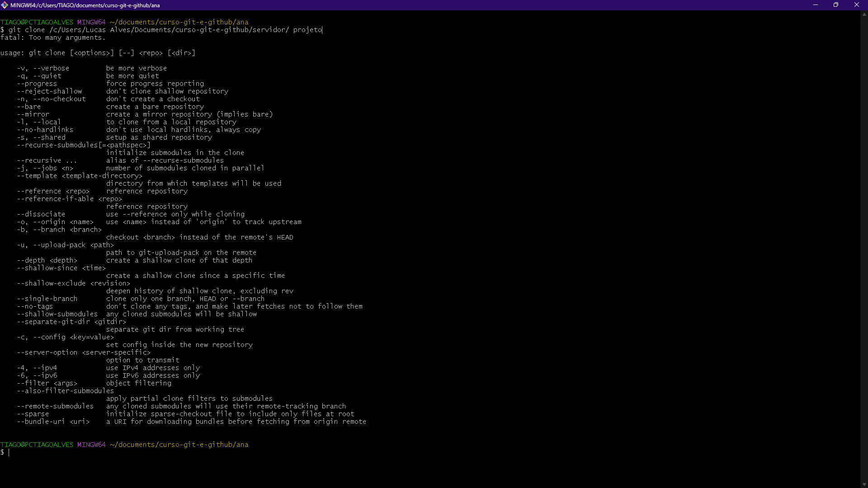Click the '--shallow-submodules' option text

(x=57, y=314)
